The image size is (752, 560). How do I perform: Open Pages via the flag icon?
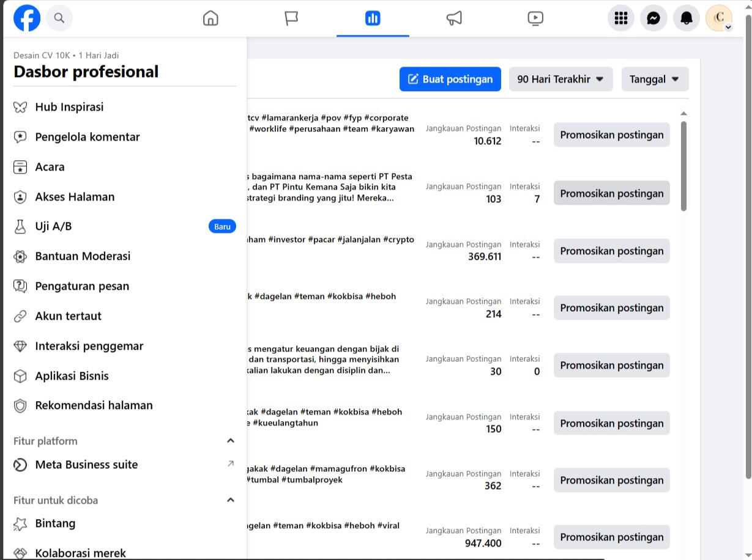point(291,18)
